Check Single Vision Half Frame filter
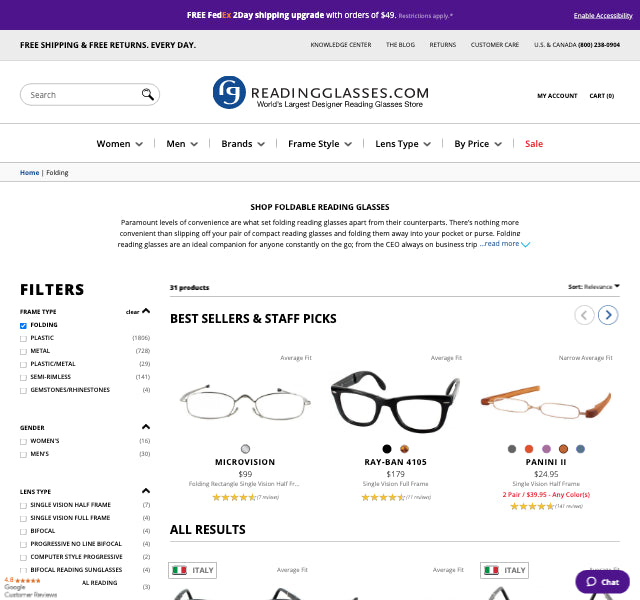This screenshot has height=600, width=640. (23, 506)
